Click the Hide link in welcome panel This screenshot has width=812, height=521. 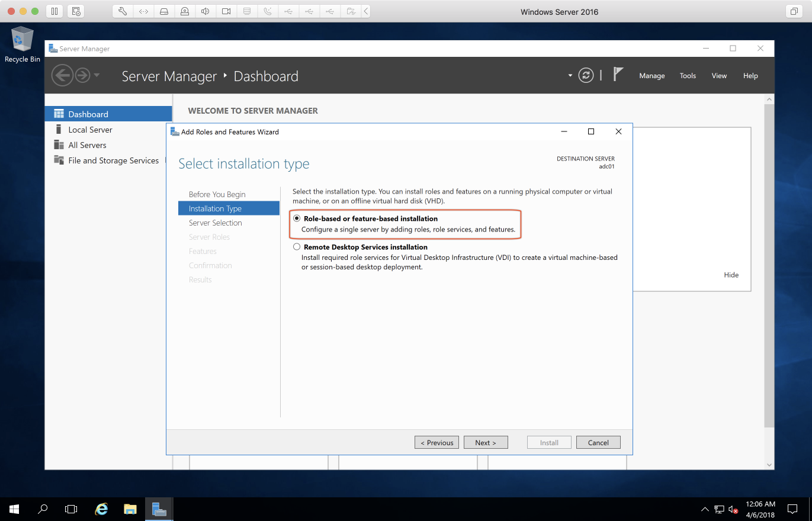tap(731, 275)
